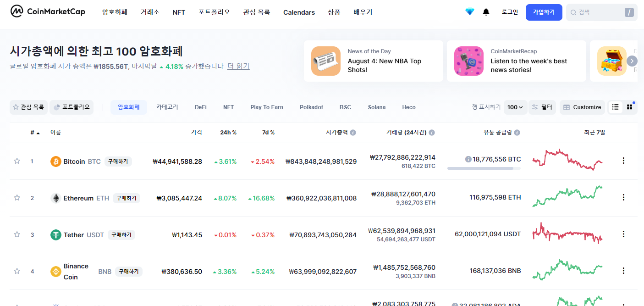Click the Bitcoin circulating supply progress bar
Viewport: 644px width, 306px height.
pyautogui.click(x=484, y=168)
